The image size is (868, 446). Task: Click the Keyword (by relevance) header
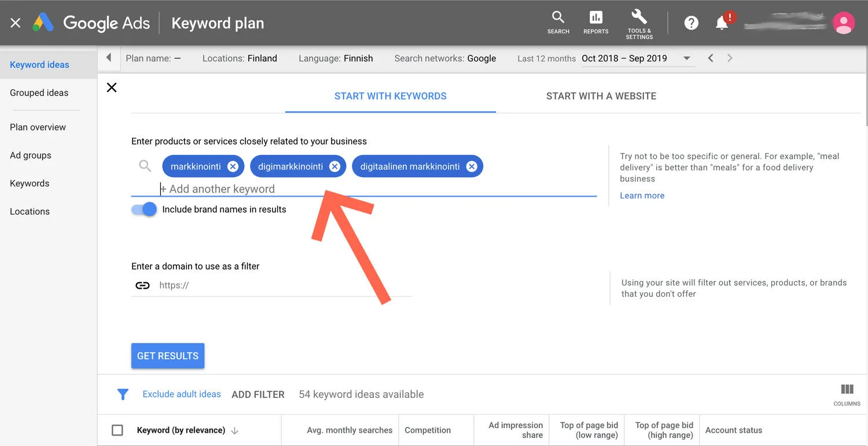pos(181,430)
